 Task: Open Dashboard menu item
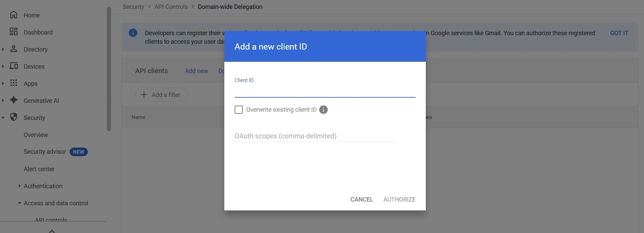38,32
